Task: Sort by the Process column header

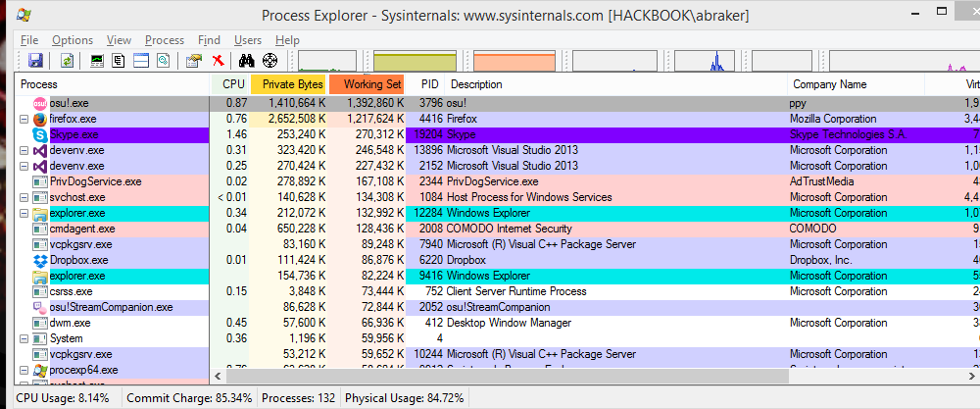Action: coord(112,84)
